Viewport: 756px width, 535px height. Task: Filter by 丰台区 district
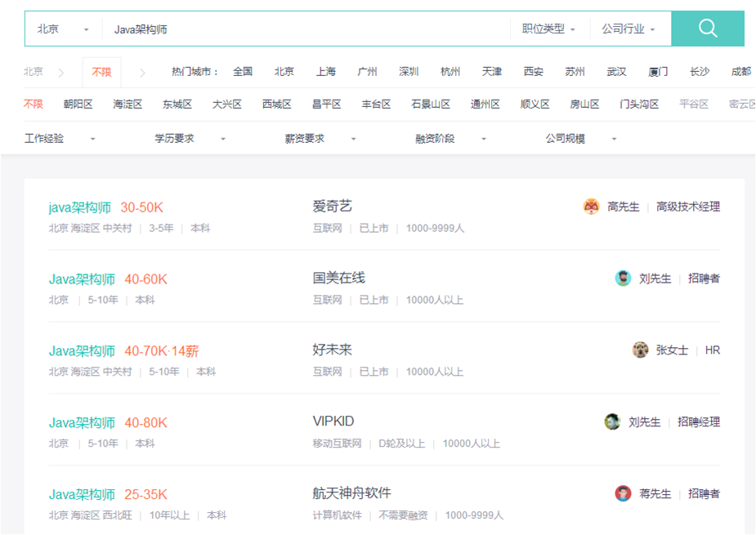[x=376, y=104]
